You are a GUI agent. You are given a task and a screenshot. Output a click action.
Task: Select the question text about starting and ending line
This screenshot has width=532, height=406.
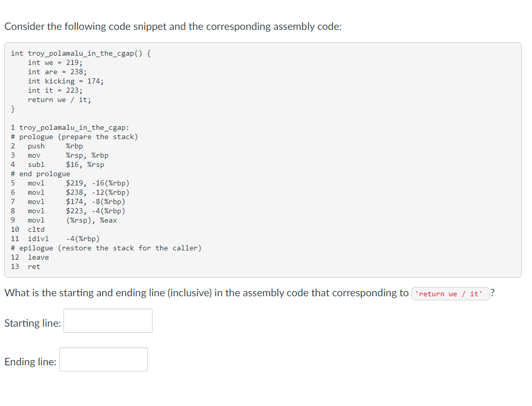coord(206,293)
